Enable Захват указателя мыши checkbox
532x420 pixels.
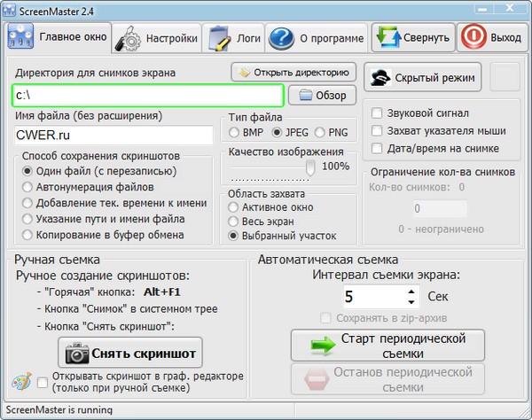pyautogui.click(x=377, y=130)
